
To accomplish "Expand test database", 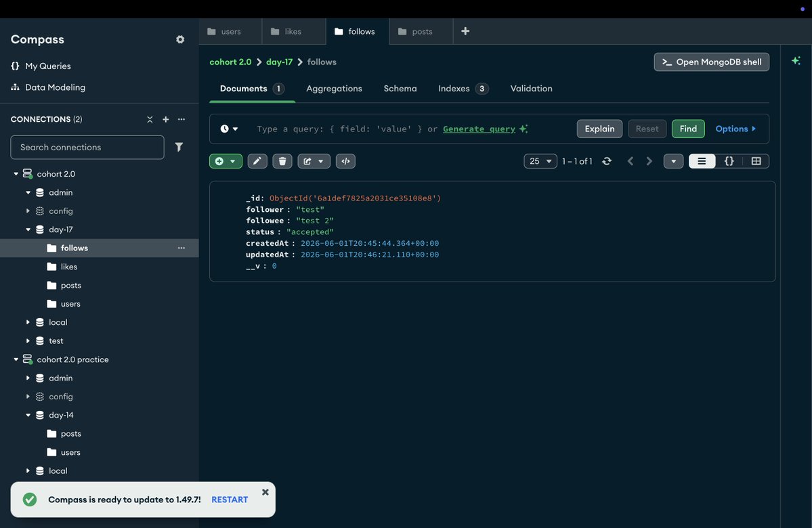I will tap(28, 340).
